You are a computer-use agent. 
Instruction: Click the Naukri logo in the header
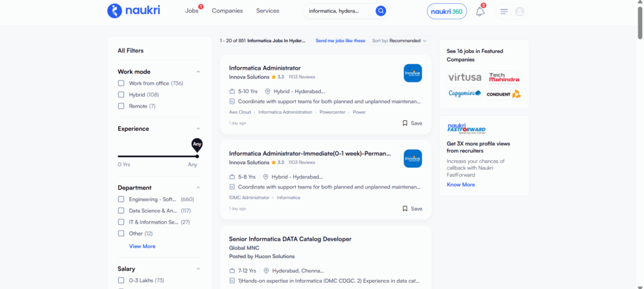[132, 11]
